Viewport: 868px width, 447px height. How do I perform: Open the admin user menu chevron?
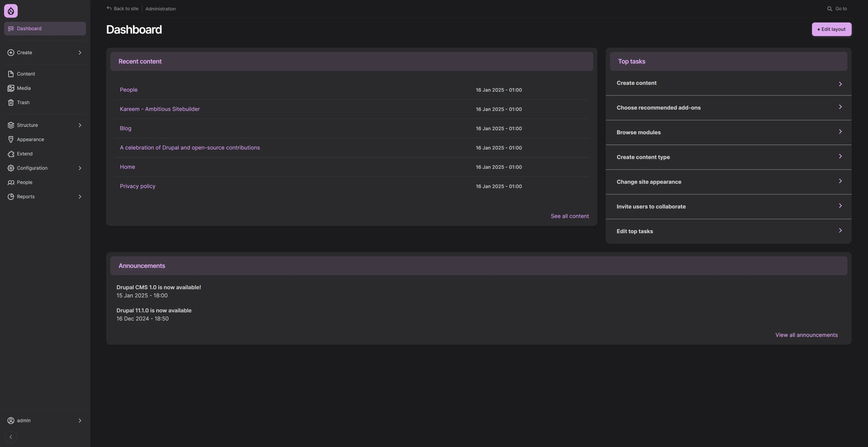[80, 420]
